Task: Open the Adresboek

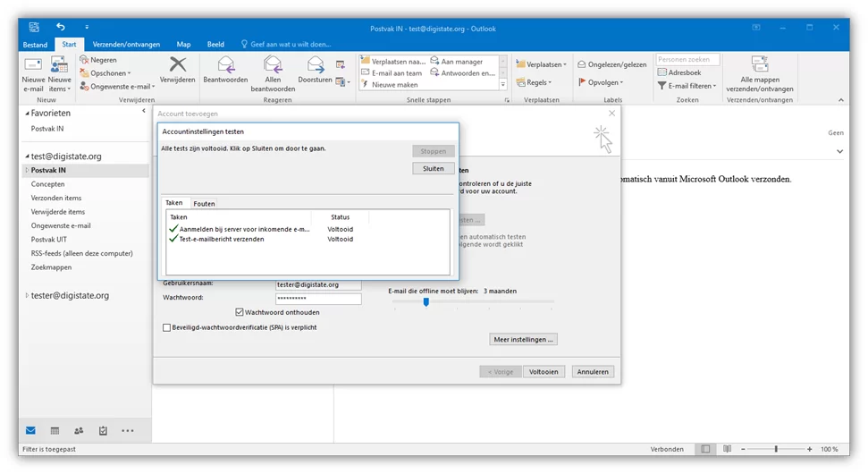Action: point(679,72)
